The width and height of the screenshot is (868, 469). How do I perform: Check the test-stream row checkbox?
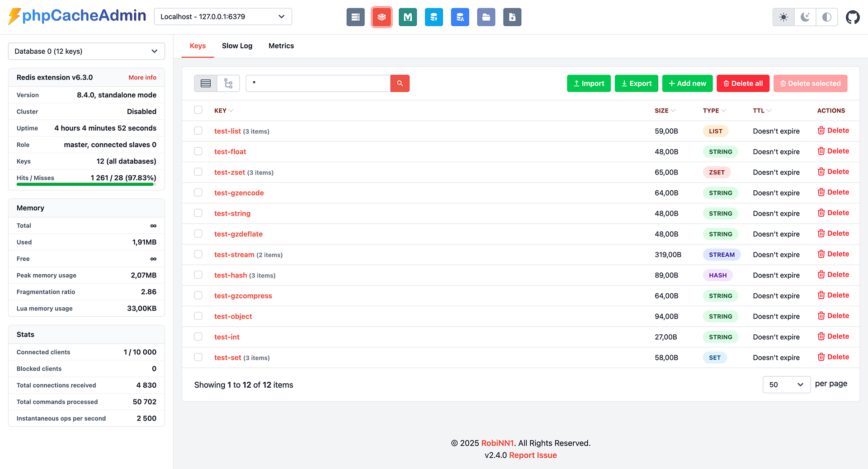click(198, 254)
